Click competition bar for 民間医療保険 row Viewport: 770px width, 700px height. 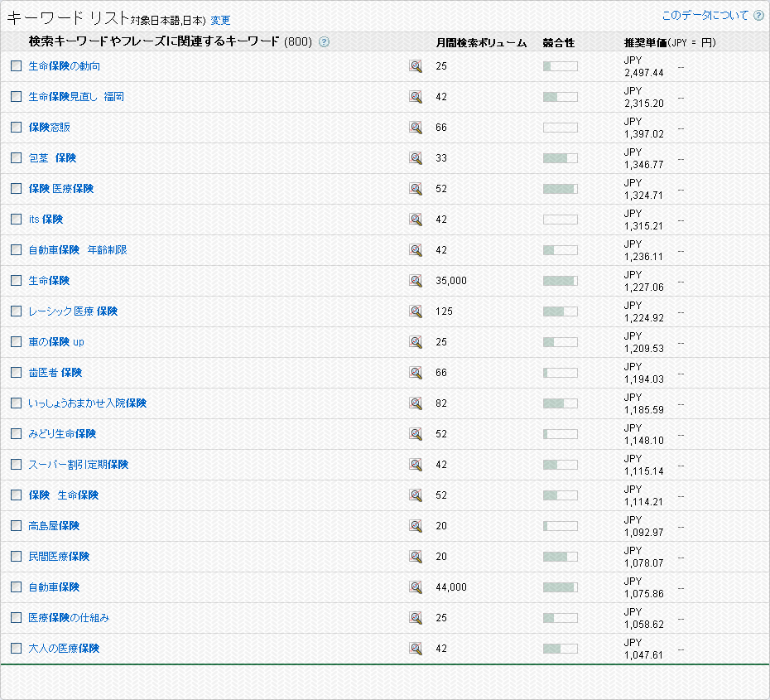(x=560, y=557)
